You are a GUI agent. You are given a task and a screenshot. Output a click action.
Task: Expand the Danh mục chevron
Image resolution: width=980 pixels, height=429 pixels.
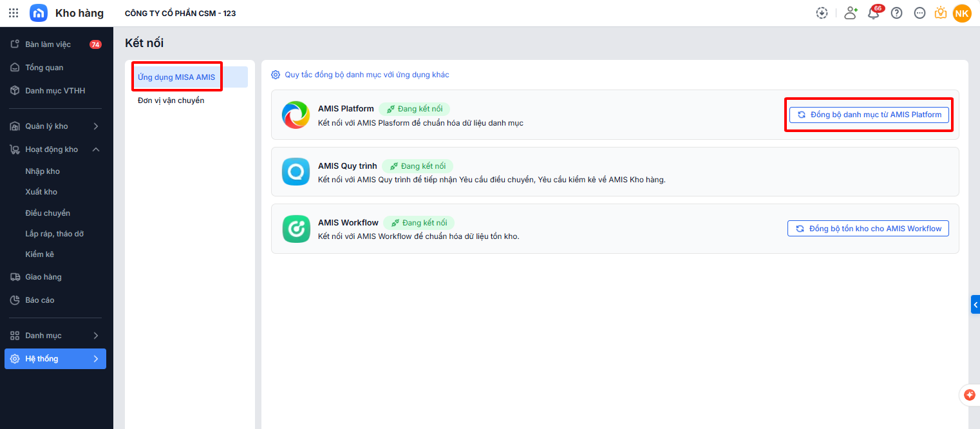coord(96,336)
